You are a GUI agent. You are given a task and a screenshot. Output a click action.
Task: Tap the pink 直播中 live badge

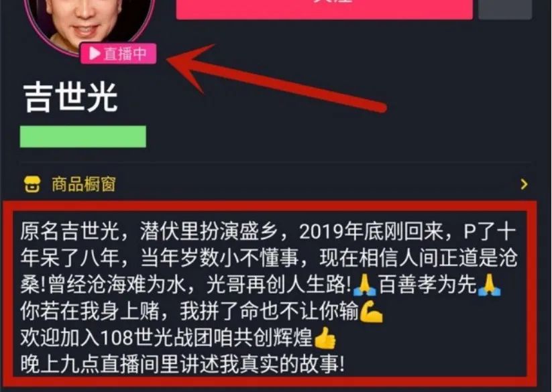pos(118,54)
